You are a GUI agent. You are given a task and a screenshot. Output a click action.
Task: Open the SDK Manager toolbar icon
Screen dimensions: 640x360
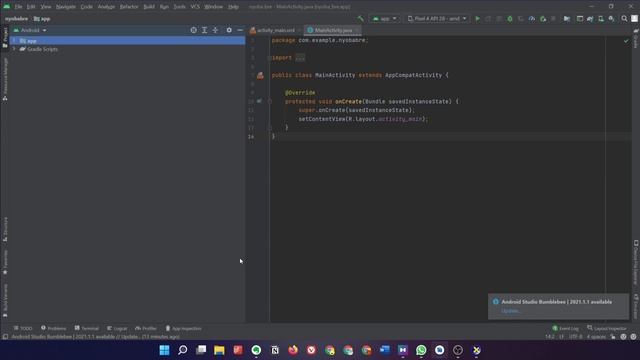coord(611,19)
